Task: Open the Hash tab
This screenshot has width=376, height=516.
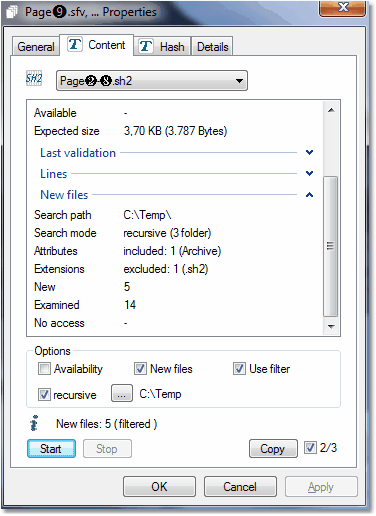Action: point(162,46)
